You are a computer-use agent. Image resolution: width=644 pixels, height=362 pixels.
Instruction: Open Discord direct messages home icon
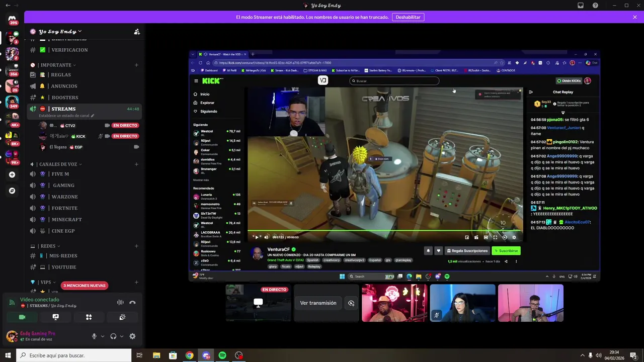(12, 20)
